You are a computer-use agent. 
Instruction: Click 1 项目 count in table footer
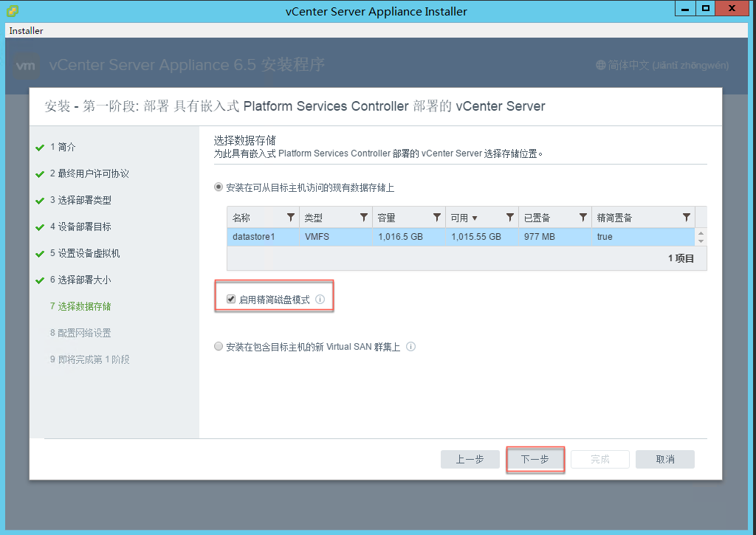coord(681,258)
